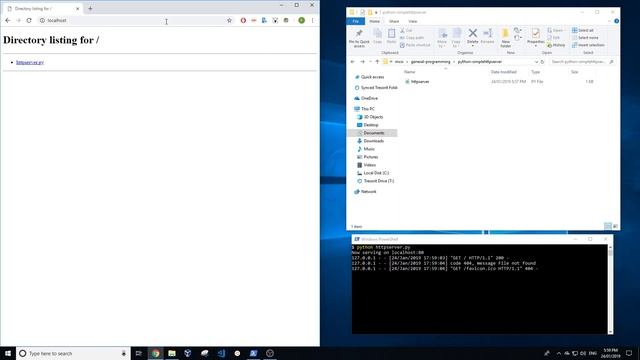
Task: Open Task View from the taskbar
Action: click(138, 353)
